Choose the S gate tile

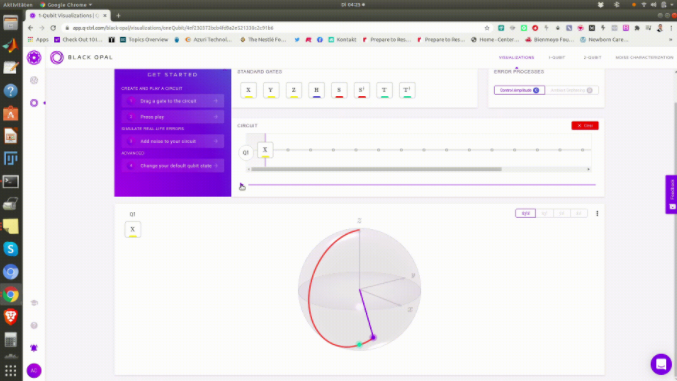(x=339, y=90)
